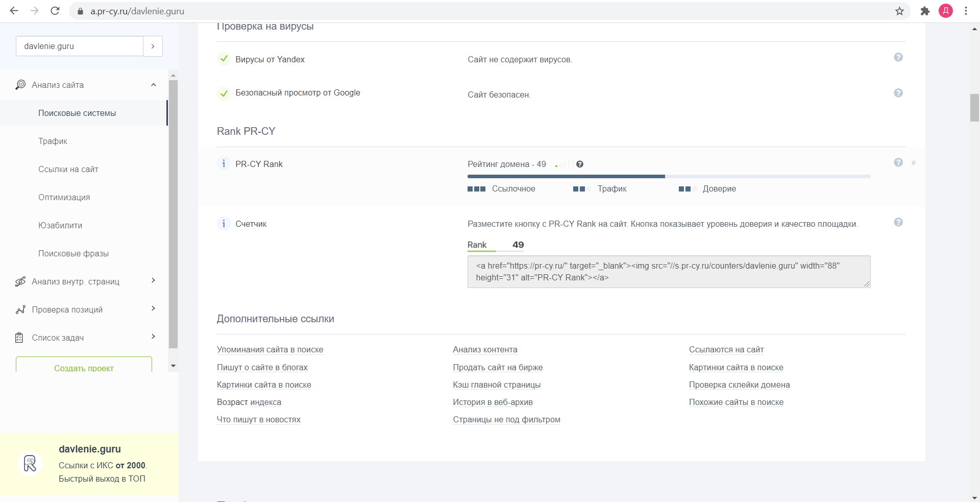980x502 pixels.
Task: Expand the Список задач menu
Action: (153, 337)
